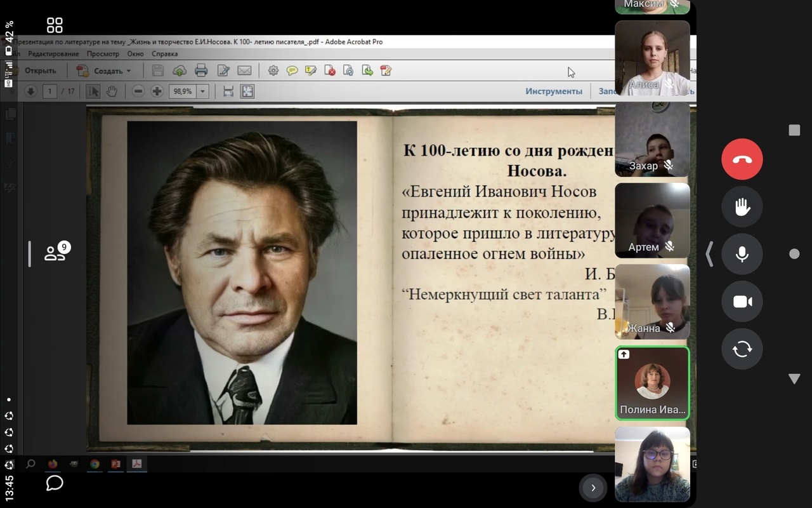The width and height of the screenshot is (812, 508).
Task: Click the edit text and images icon
Action: pos(223,70)
